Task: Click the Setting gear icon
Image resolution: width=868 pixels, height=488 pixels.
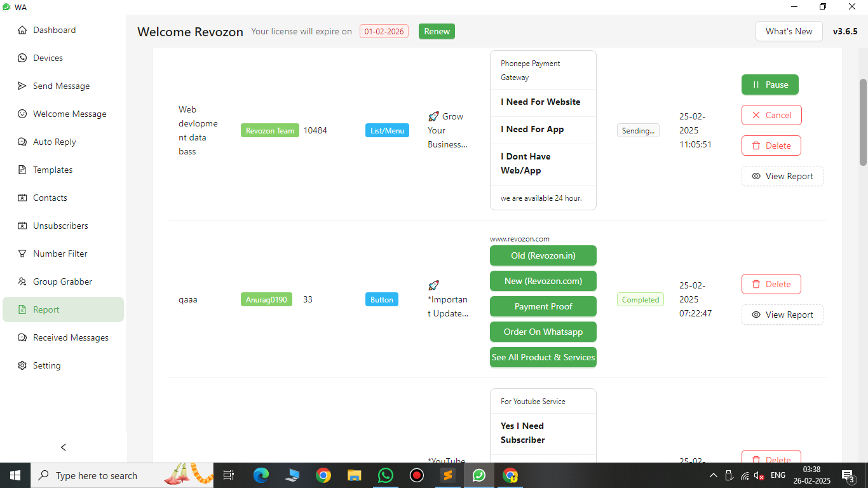Action: (x=22, y=365)
